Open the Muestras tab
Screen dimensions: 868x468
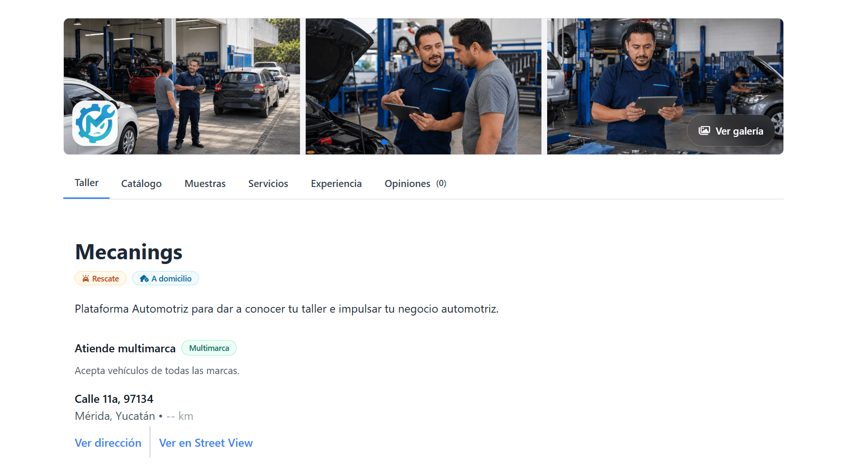coord(205,184)
